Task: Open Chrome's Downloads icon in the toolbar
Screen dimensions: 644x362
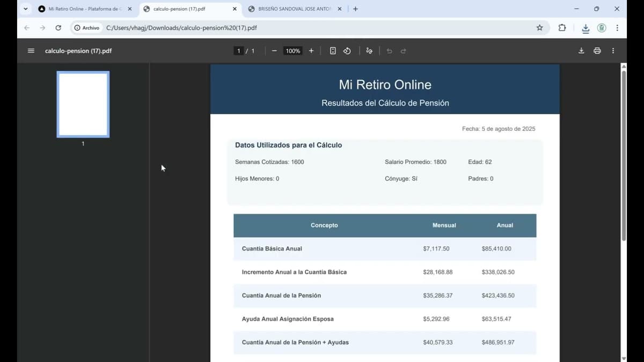Action: (x=586, y=28)
